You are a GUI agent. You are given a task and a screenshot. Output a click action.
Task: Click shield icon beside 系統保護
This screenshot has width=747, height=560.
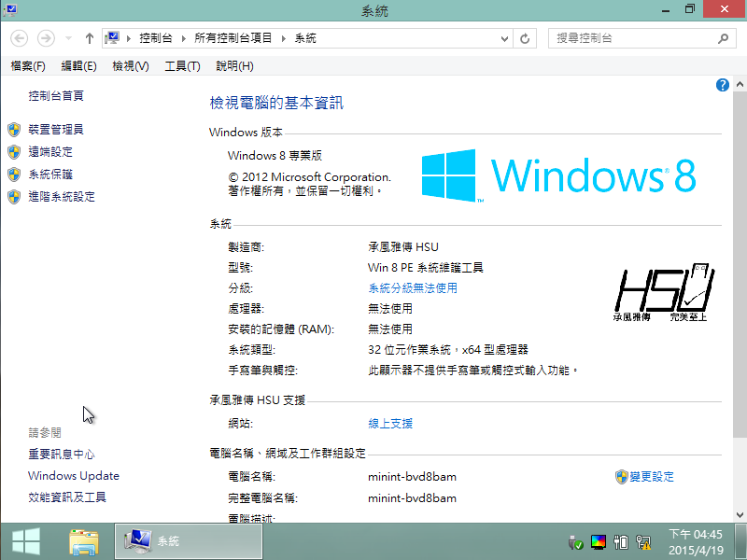tap(14, 175)
